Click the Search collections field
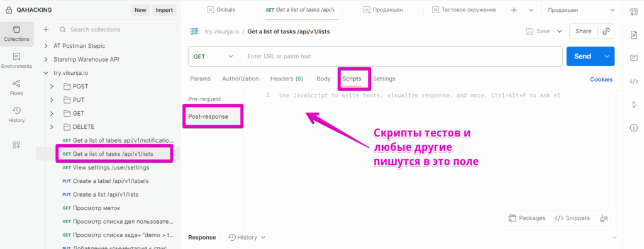 (115, 30)
